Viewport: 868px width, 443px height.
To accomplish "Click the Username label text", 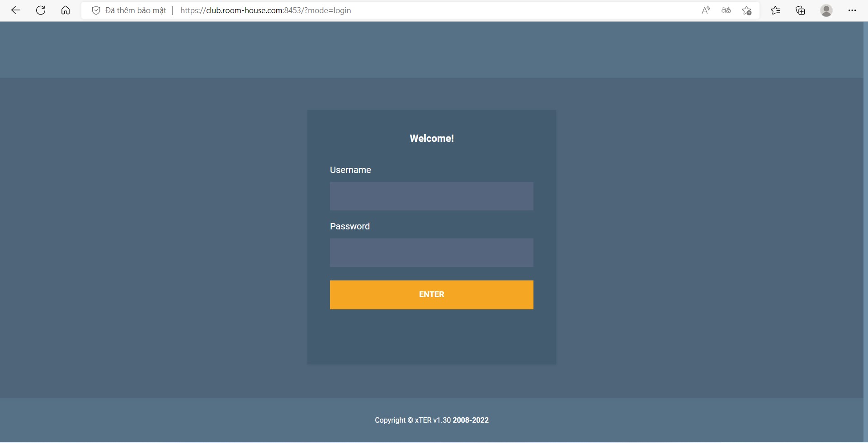I will tap(350, 170).
